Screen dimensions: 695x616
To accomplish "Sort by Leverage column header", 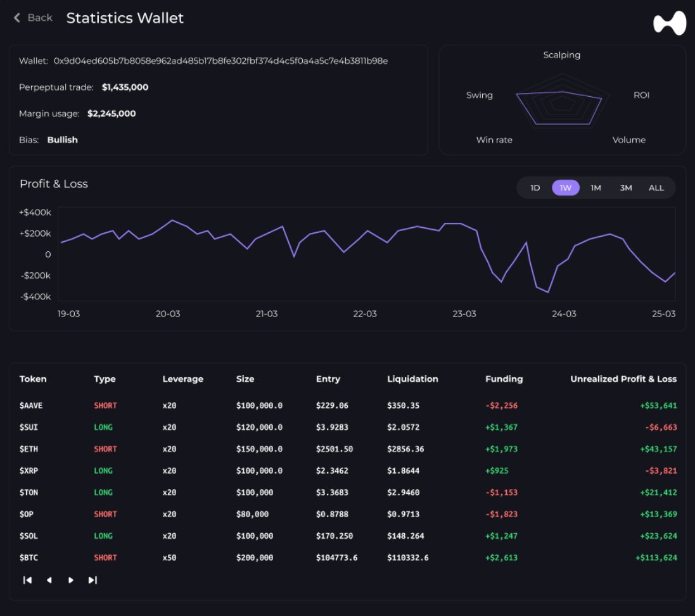I will (182, 379).
